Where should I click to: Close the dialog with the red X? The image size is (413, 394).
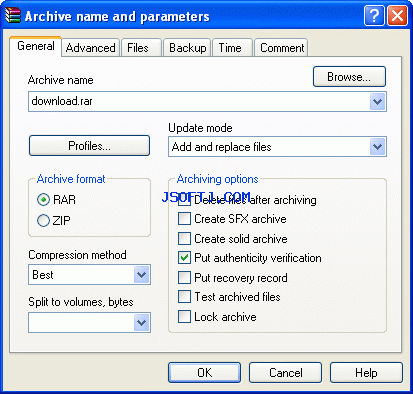397,15
